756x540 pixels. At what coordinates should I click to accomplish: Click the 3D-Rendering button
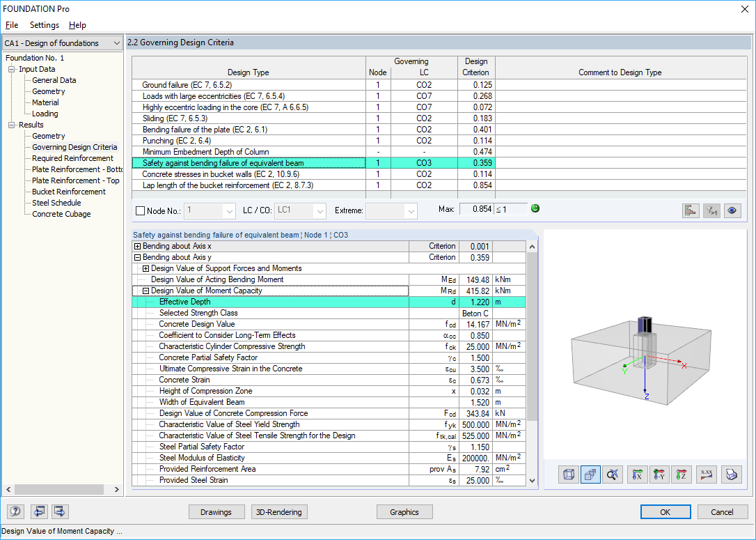279,512
